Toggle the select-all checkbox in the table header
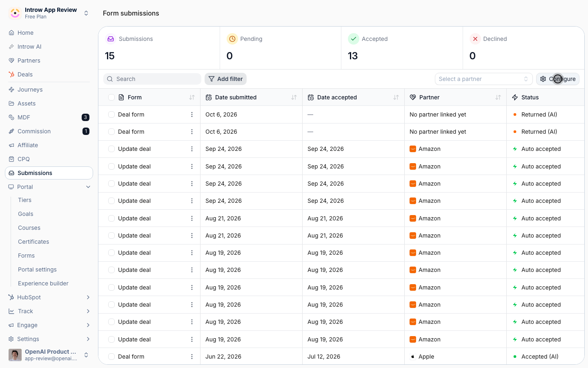The height and width of the screenshot is (368, 588). pyautogui.click(x=111, y=97)
